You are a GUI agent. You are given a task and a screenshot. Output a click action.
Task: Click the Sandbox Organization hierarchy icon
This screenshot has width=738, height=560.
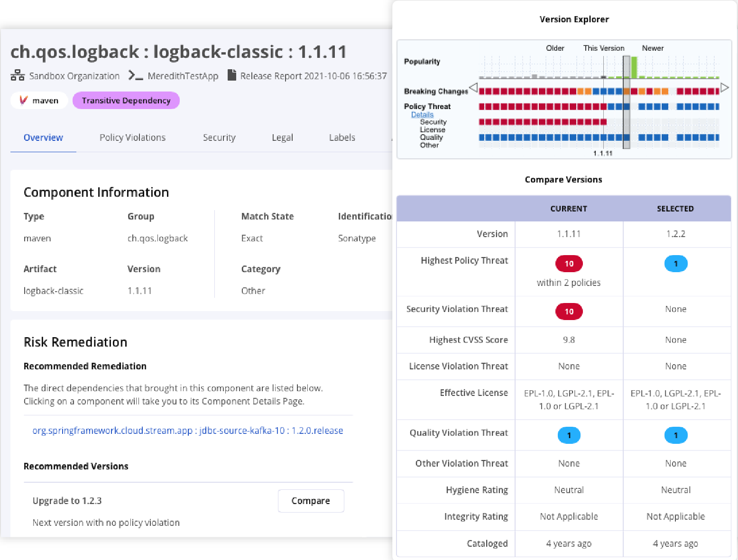click(18, 75)
